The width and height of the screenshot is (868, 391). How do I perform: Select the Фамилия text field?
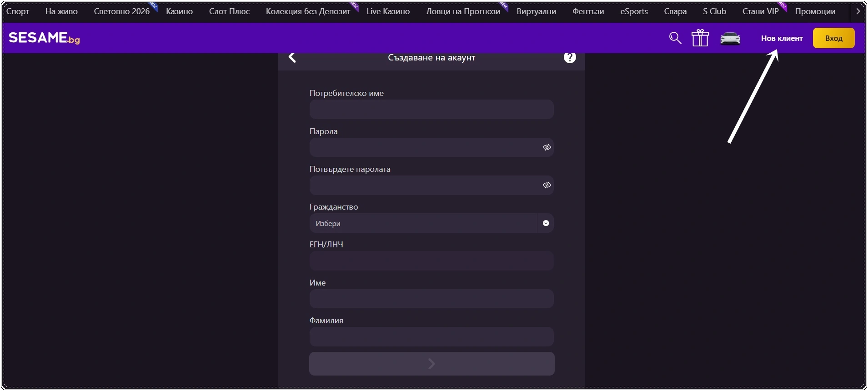click(x=431, y=337)
